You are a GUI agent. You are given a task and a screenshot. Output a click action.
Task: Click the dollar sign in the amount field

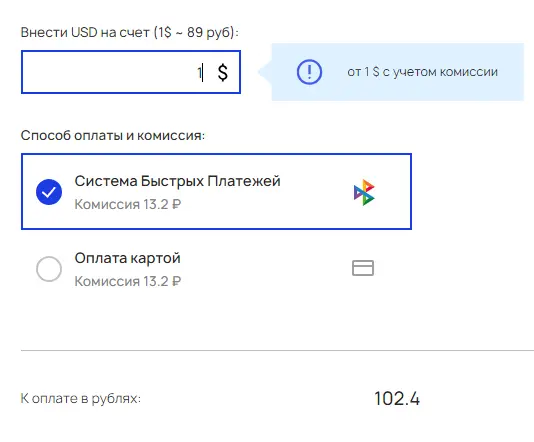223,72
